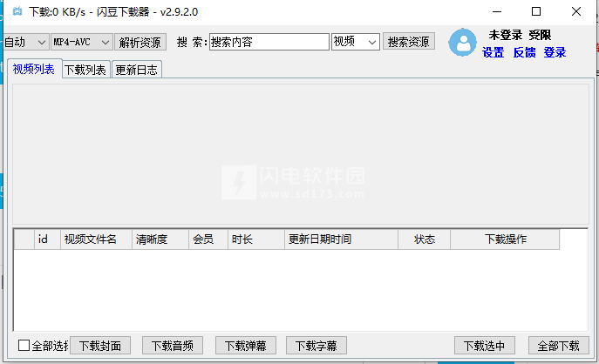The image size is (599, 364).
Task: Click the 更新日期时间 column header
Action: pyautogui.click(x=341, y=239)
